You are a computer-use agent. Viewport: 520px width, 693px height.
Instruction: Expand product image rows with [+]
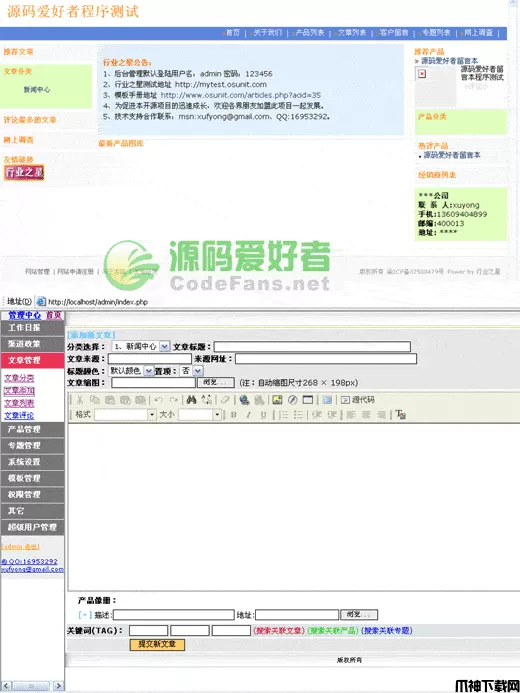[x=85, y=615]
